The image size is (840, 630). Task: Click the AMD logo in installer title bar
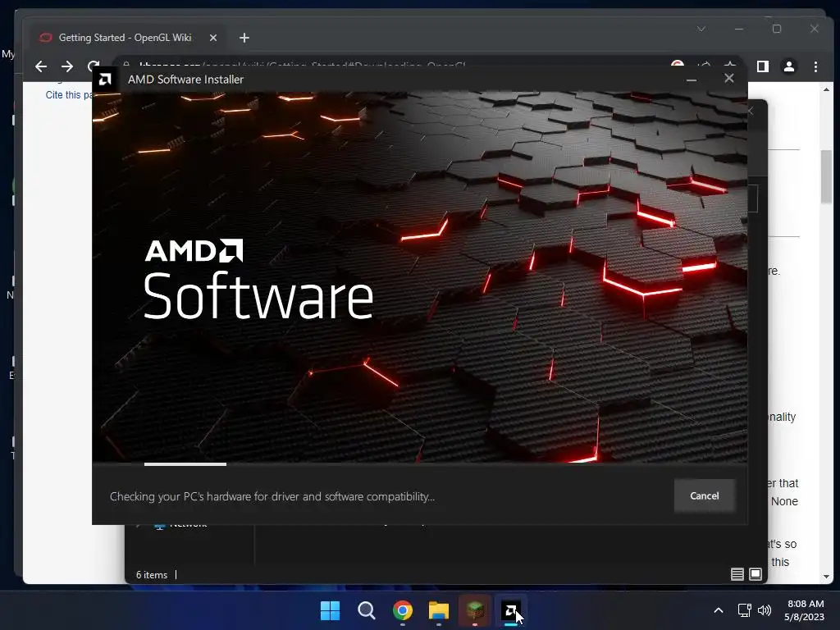tap(105, 80)
